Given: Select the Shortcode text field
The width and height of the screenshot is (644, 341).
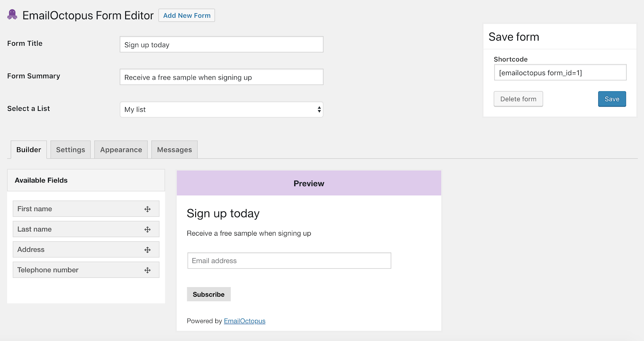Looking at the screenshot, I should tap(560, 72).
